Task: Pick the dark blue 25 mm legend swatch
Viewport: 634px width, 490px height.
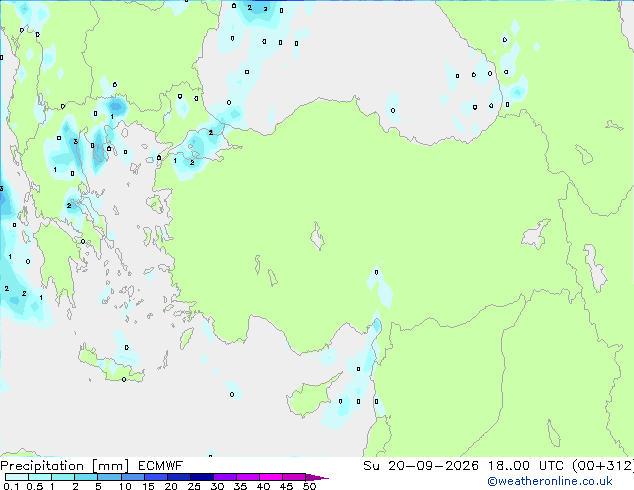Action: (x=202, y=477)
